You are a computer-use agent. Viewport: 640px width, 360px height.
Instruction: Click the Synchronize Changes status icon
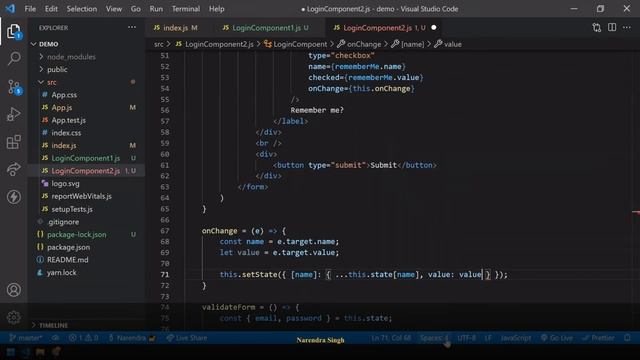click(x=56, y=338)
